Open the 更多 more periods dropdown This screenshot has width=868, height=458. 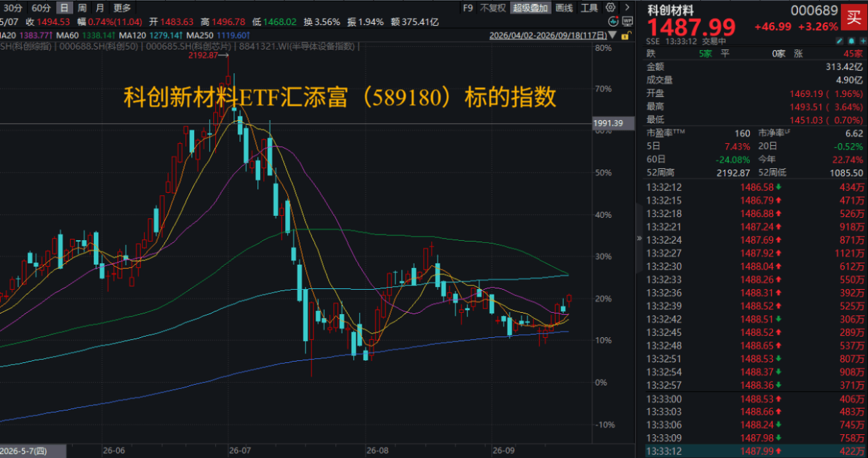[122, 8]
